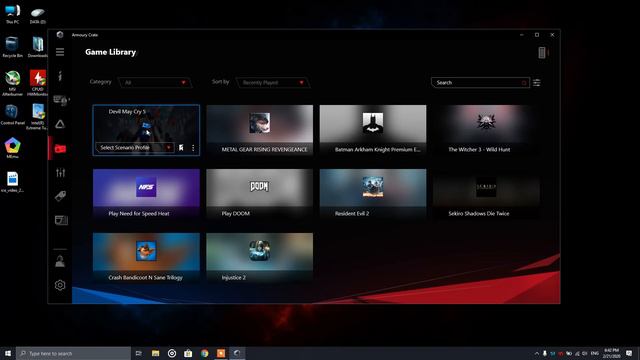The width and height of the screenshot is (640, 360).
Task: Open This PC desktop icon
Action: pyautogui.click(x=13, y=14)
